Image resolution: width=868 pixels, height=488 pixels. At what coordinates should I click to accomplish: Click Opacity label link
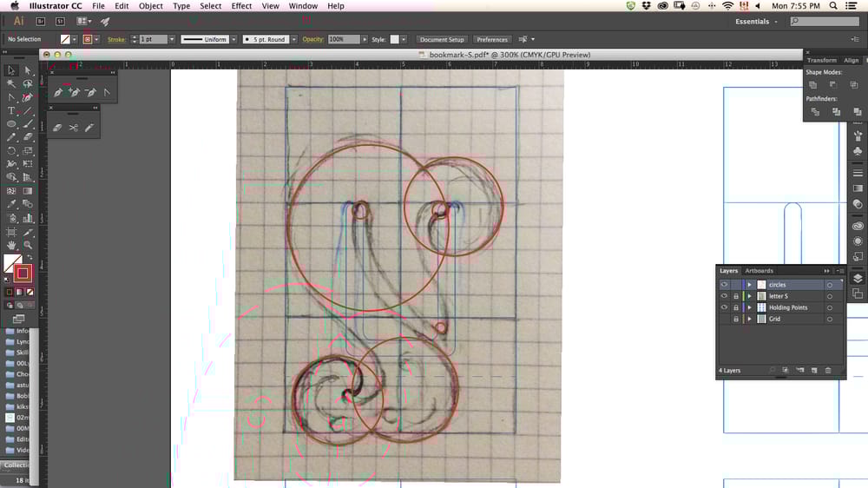click(x=312, y=39)
